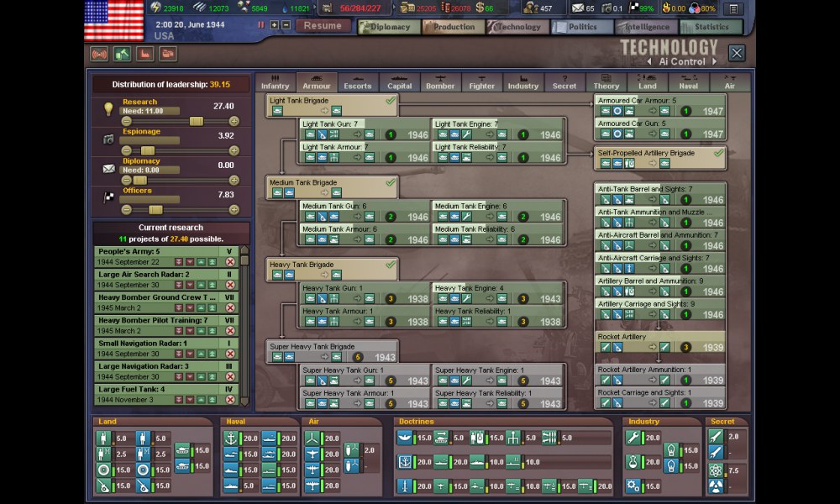
Task: Select the Medium Tank Engine: 6 technology
Action: [x=498, y=211]
